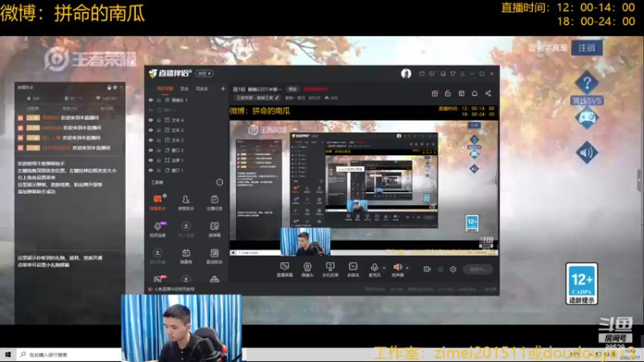Open the mode dropdown beside 直播伴侣 logo

pyautogui.click(x=204, y=73)
